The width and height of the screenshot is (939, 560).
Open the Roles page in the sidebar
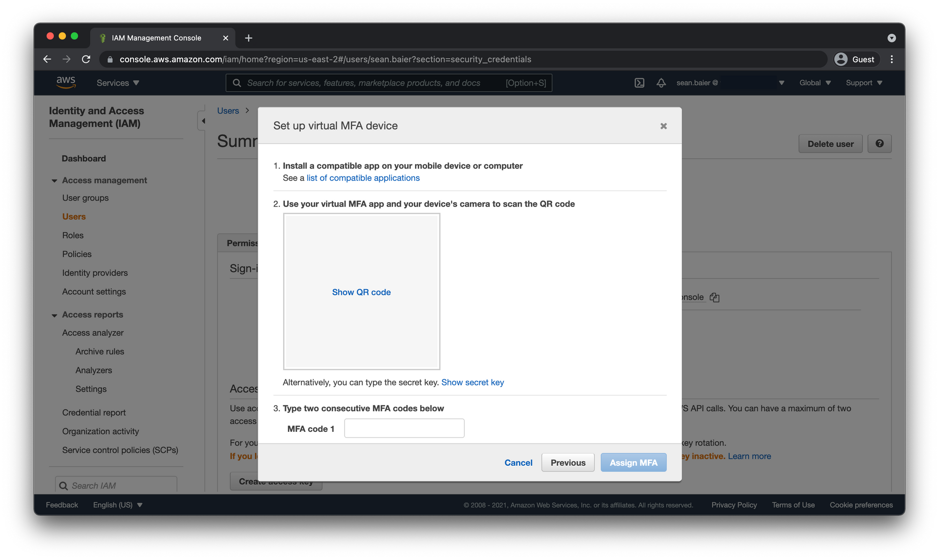click(73, 235)
